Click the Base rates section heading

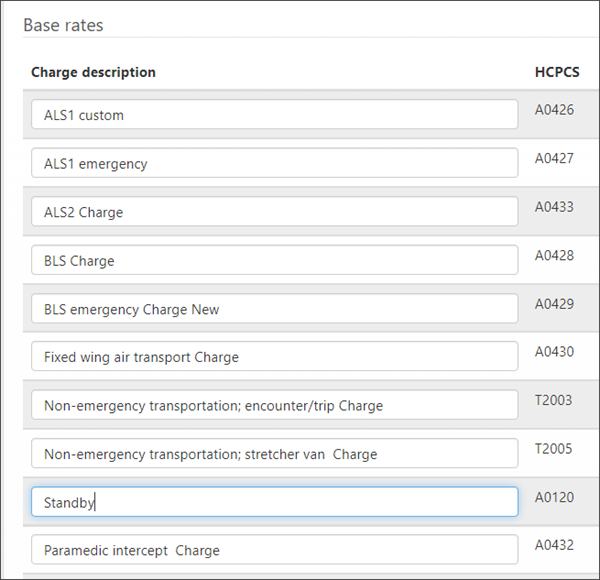(63, 24)
